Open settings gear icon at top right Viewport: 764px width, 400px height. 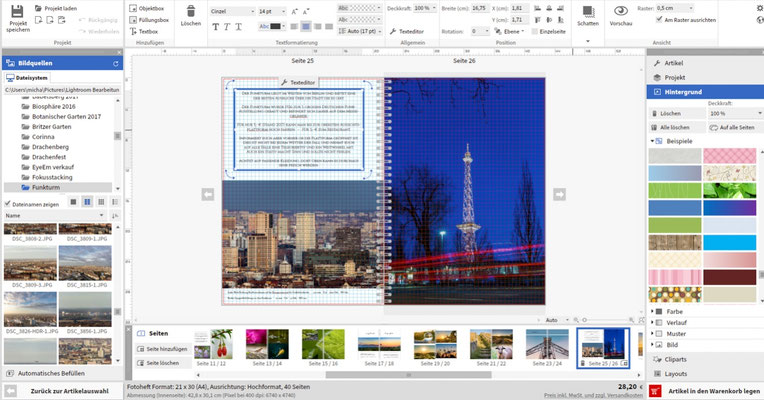[760, 8]
